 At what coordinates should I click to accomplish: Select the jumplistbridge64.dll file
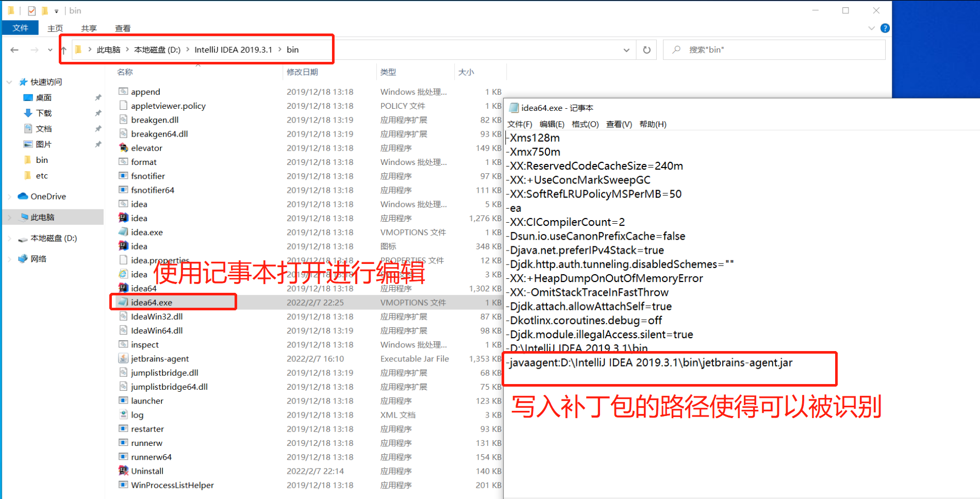pos(169,387)
